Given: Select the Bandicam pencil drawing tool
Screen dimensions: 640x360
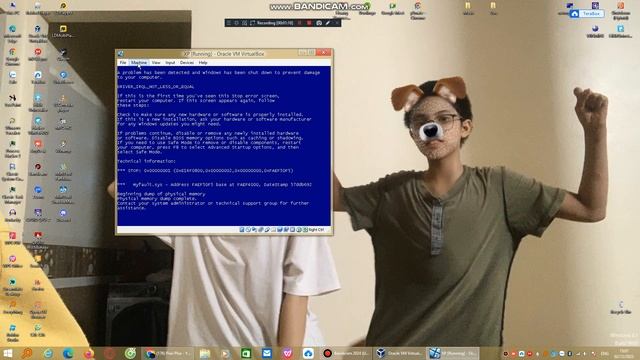Looking at the screenshot, I should [327, 23].
